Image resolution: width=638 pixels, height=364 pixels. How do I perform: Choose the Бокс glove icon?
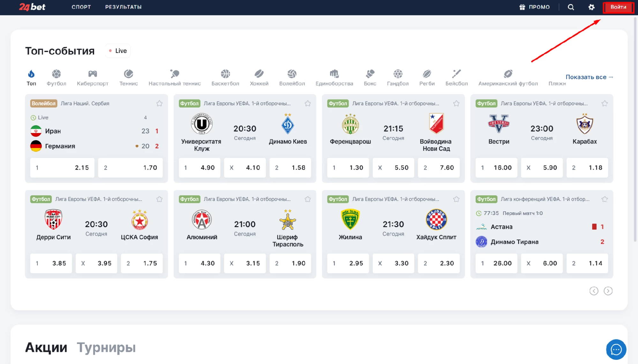click(x=370, y=74)
